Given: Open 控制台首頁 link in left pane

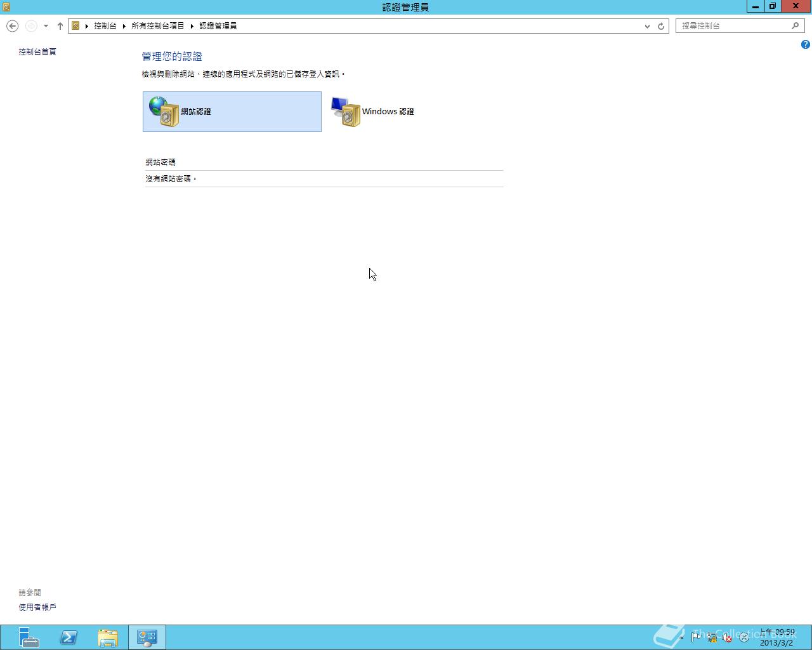Looking at the screenshot, I should (37, 52).
